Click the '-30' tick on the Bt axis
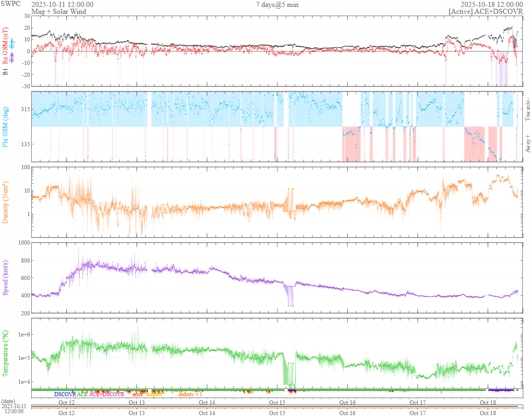Viewport: 532px width, 416px height. (26, 86)
